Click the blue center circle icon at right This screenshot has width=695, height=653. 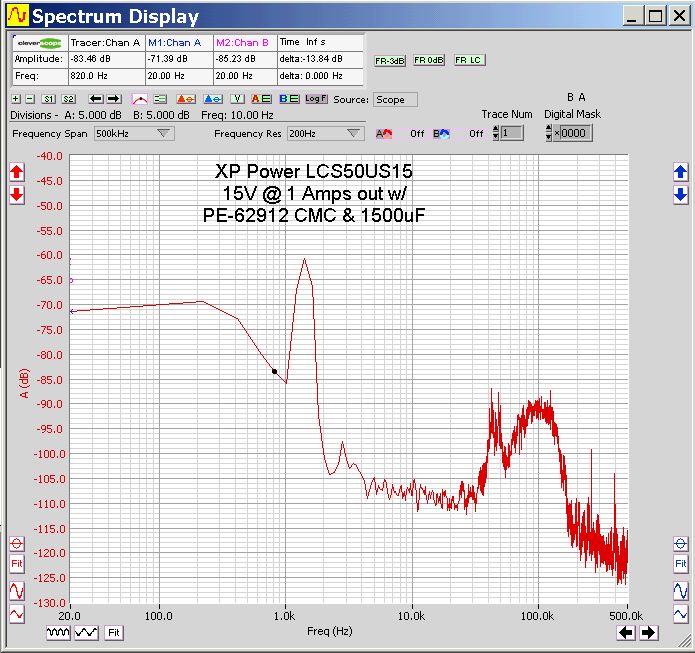[x=680, y=544]
